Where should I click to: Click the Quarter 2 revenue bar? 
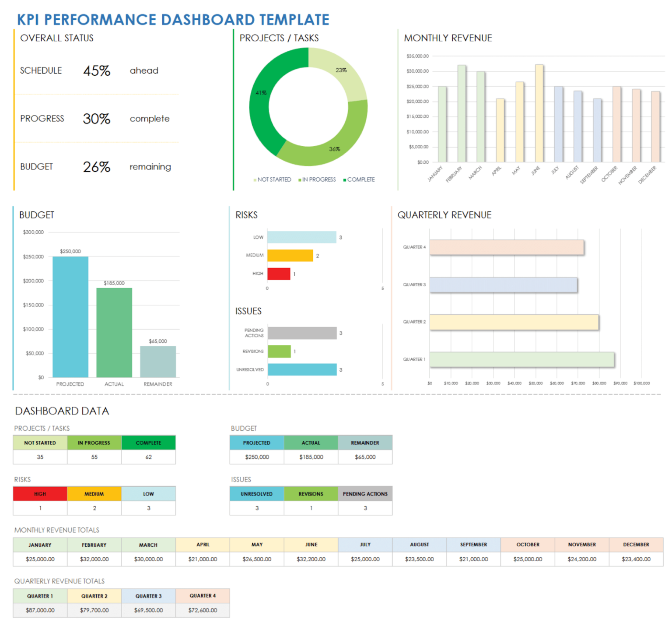(x=514, y=322)
